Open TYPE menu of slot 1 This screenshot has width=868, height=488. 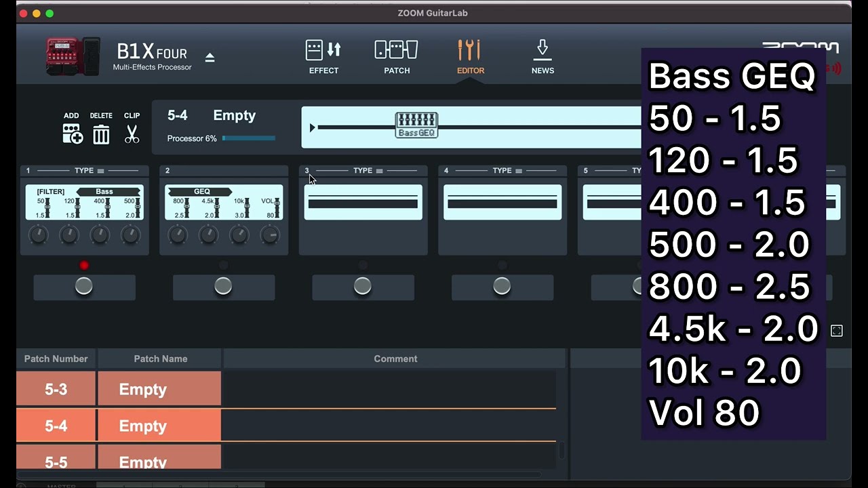pos(88,171)
